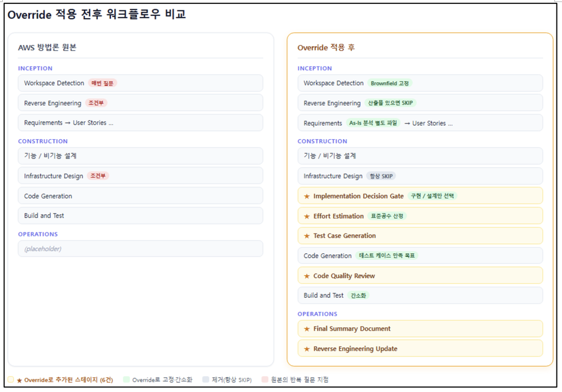
Task: Click the 'Brownfield 고정' green badge
Action: click(x=390, y=83)
